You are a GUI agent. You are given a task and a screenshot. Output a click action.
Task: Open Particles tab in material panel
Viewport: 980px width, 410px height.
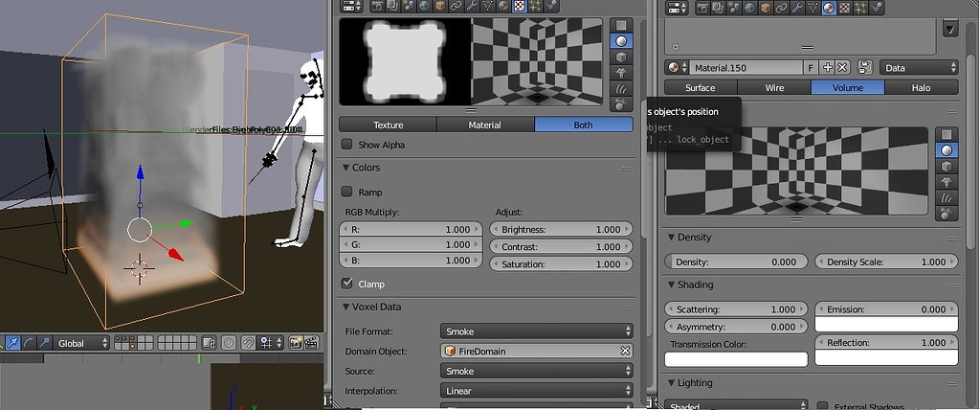pyautogui.click(x=861, y=8)
